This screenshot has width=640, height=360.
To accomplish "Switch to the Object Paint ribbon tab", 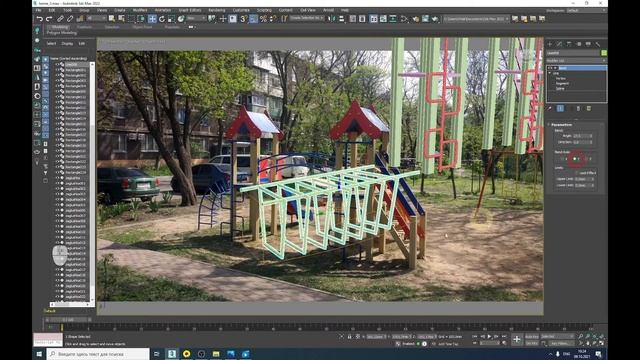I will (142, 27).
